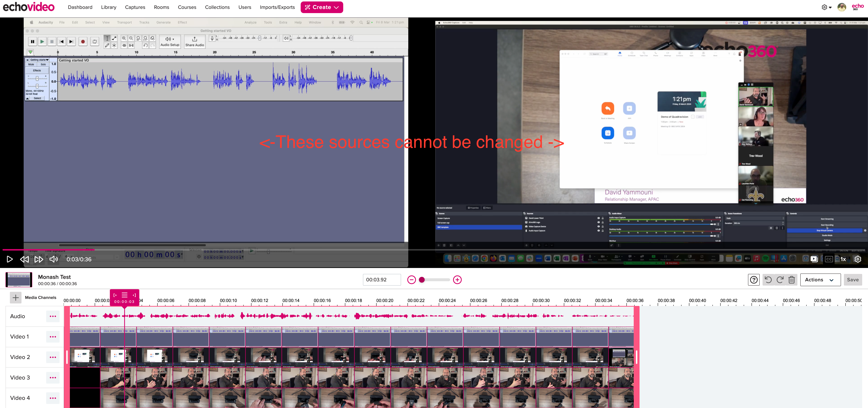Screen dimensions: 868x408
Task: Toggle closed captions CC button
Action: coord(829,259)
